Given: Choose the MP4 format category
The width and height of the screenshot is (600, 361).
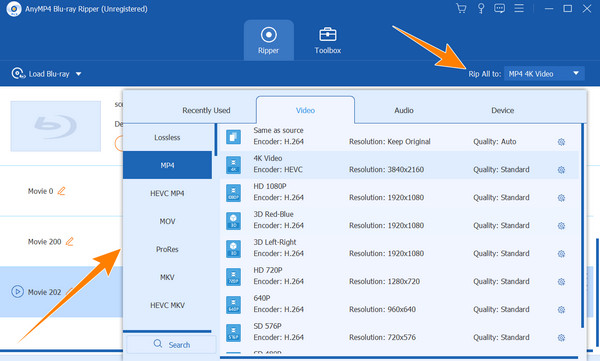Looking at the screenshot, I should pos(167,165).
